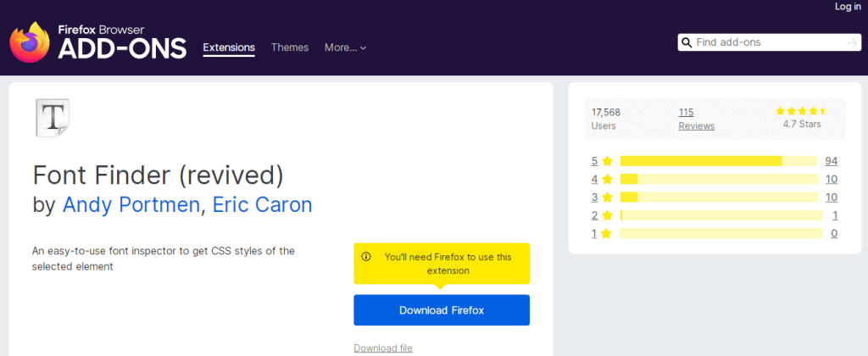Screen dimensions: 868x356
Task: Click the Download Firefox button
Action: click(x=442, y=310)
